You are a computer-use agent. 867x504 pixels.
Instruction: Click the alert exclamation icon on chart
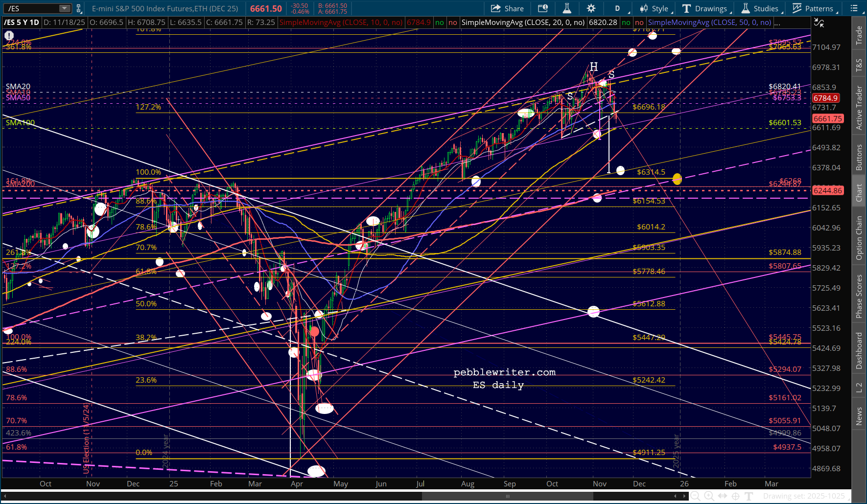[x=9, y=35]
